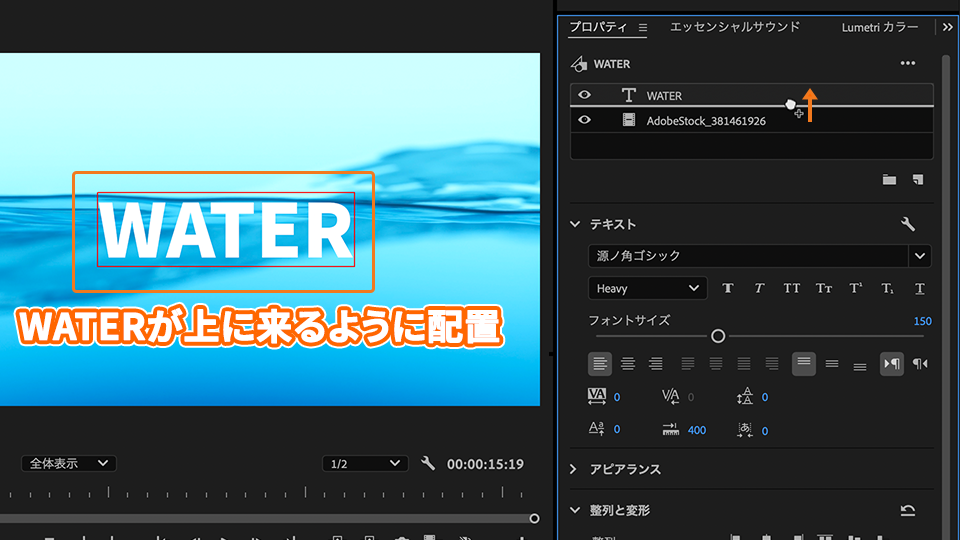Select the AdobeStock_381461926 clip layer
Screen dimensions: 960x540
click(751, 121)
